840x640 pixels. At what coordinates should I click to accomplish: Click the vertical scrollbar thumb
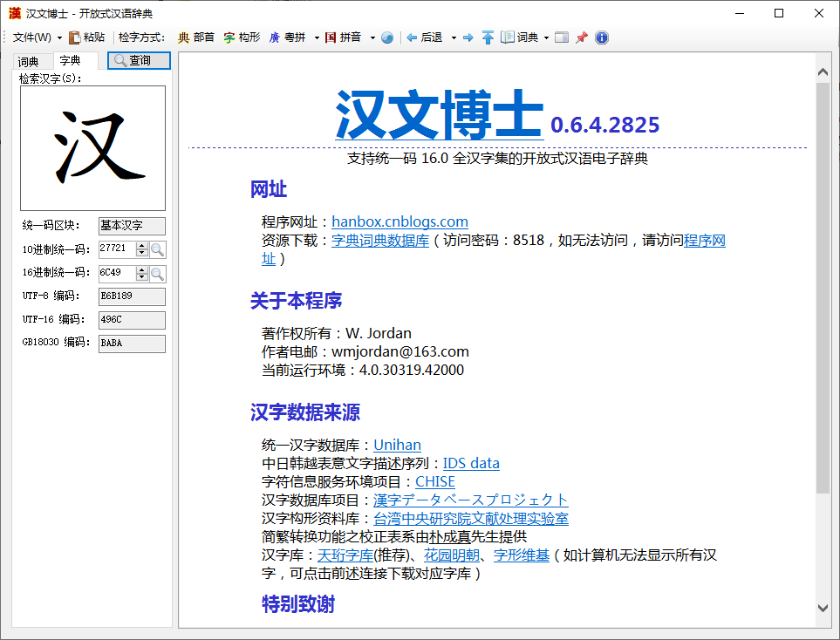823,288
